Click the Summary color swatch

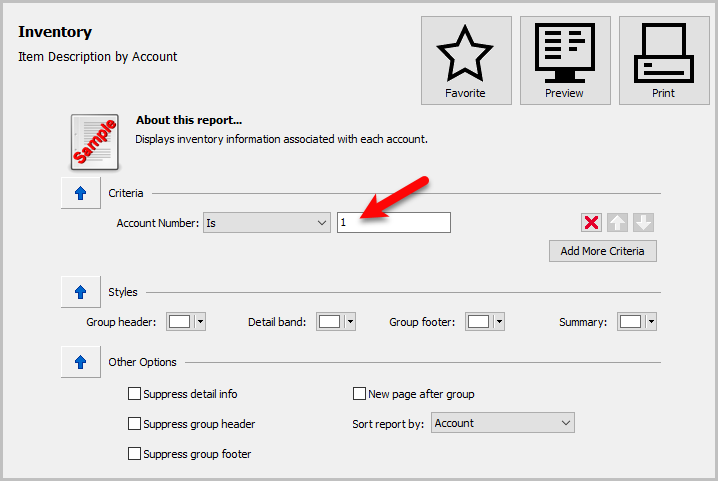[631, 322]
